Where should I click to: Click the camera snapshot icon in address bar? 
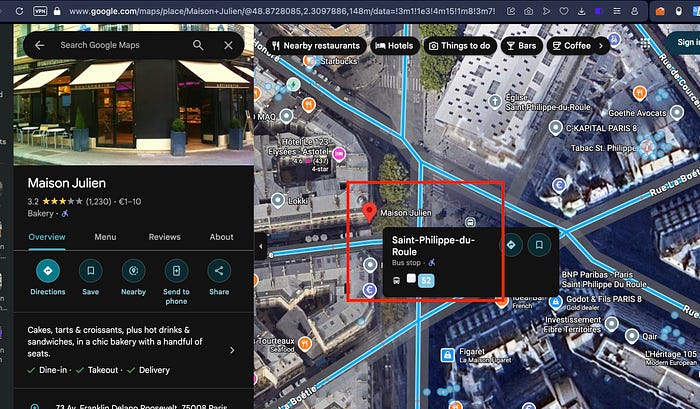529,11
